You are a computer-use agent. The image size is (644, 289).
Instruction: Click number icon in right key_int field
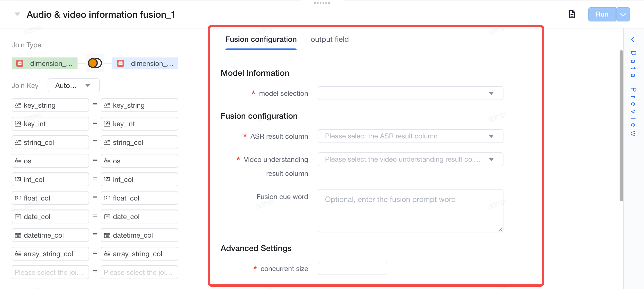[107, 124]
